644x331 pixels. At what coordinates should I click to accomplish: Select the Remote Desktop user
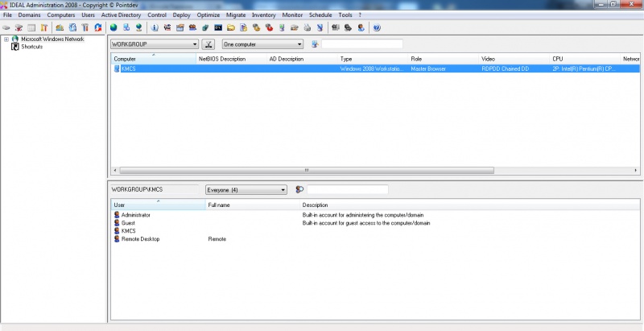[x=140, y=239]
